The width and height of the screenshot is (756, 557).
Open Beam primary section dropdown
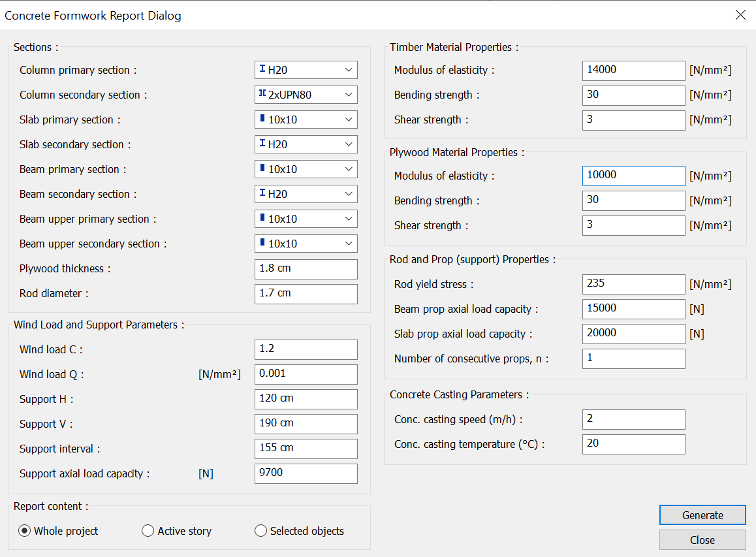[306, 169]
